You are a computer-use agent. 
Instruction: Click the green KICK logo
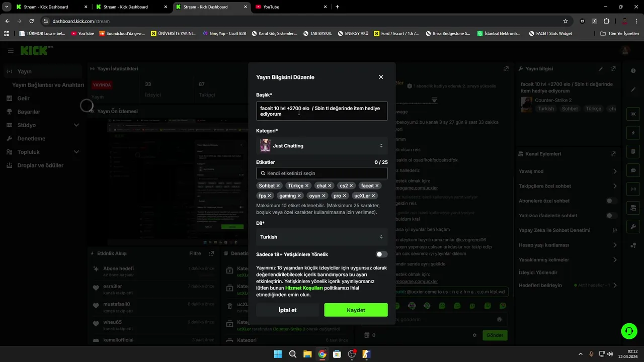(x=34, y=50)
